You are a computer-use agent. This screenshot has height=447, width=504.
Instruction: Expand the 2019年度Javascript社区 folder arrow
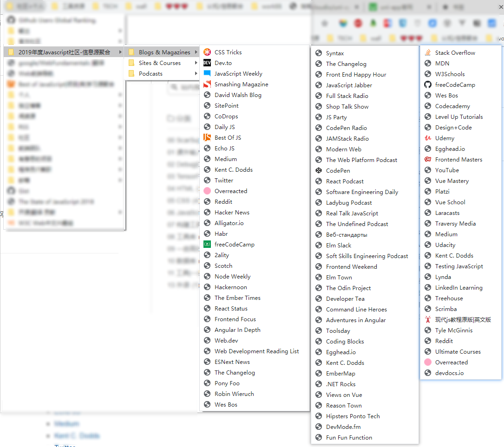pyautogui.click(x=120, y=52)
